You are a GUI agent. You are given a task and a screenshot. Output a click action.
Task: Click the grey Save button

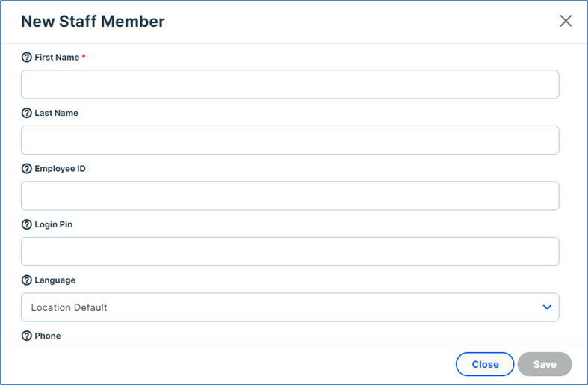[x=545, y=364]
